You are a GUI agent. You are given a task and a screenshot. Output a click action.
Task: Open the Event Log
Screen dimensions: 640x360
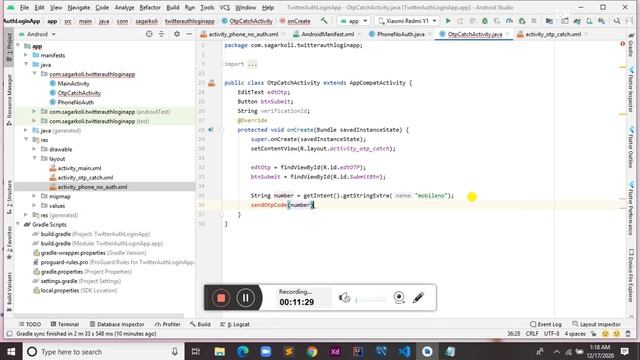point(546,324)
